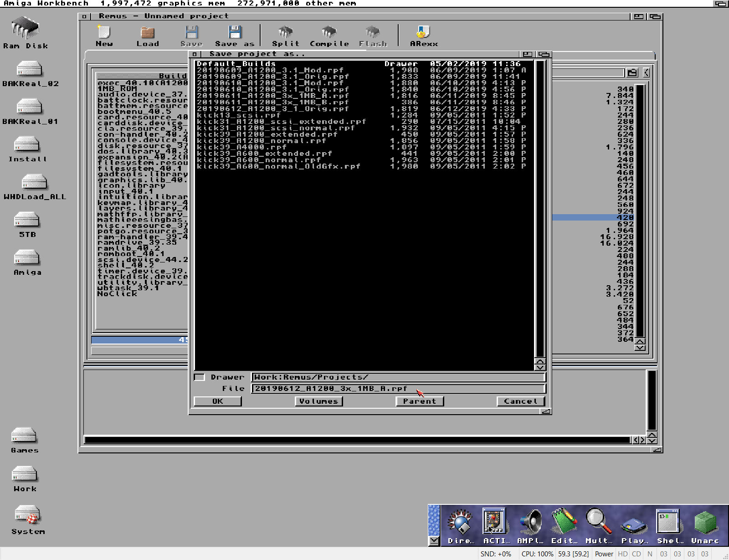The height and width of the screenshot is (560, 729).
Task: Click the ARexx toolbar icon
Action: (424, 36)
